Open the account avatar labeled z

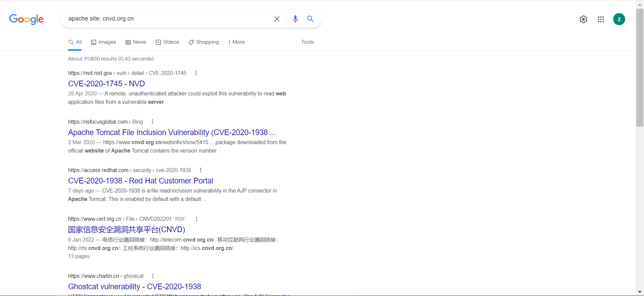619,19
